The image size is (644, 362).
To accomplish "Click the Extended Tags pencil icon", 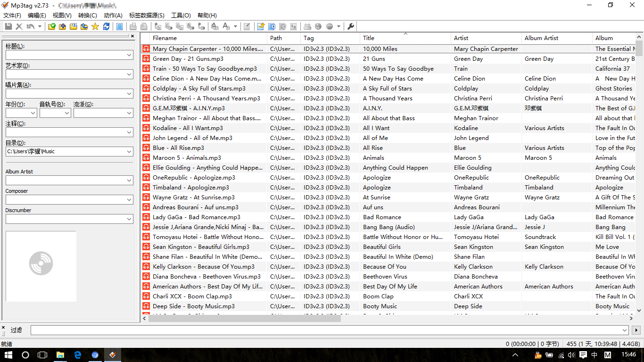I will [247, 26].
